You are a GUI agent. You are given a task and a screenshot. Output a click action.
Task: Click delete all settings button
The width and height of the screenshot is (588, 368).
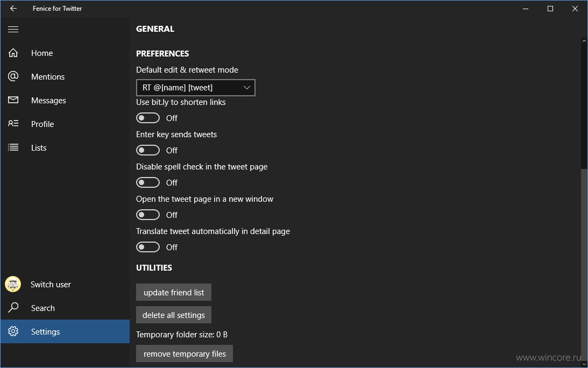click(x=174, y=315)
